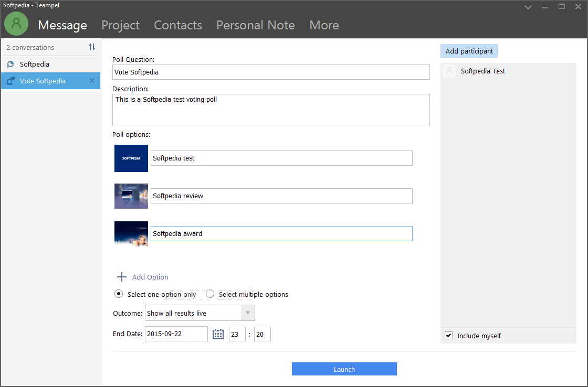
Task: Minimize the Teampel window
Action: point(545,7)
